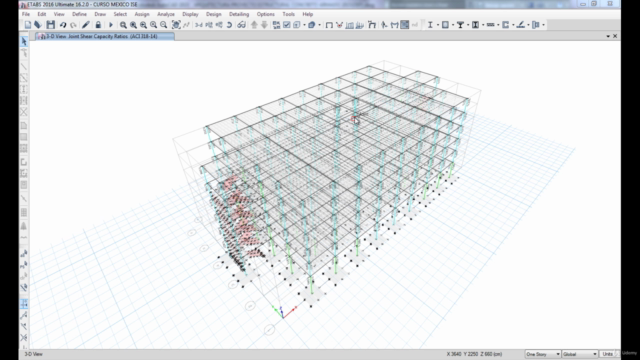This screenshot has height=360, width=640.
Task: Open dropdown arrow beside Composite Beam Design
Action: [468, 25]
